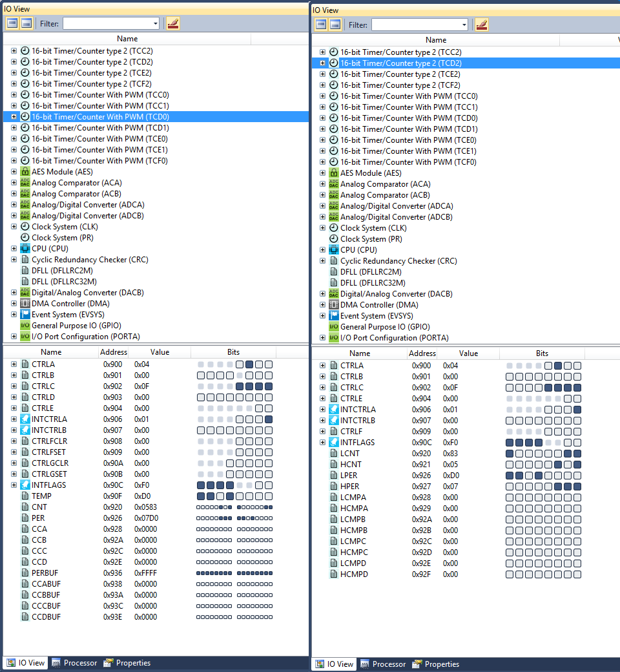Image resolution: width=620 pixels, height=672 pixels.
Task: Open Properties tab in left panel
Action: point(127,662)
